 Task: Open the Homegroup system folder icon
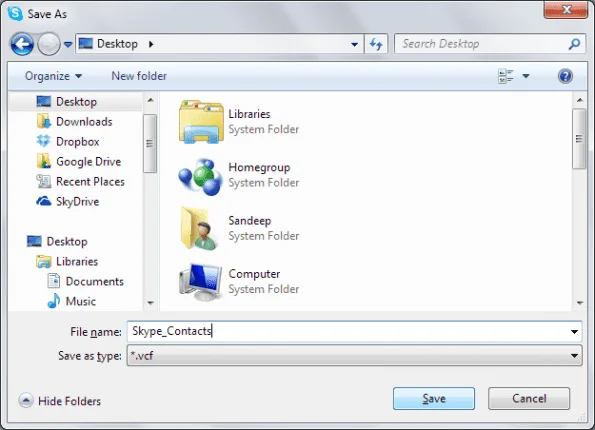point(200,176)
